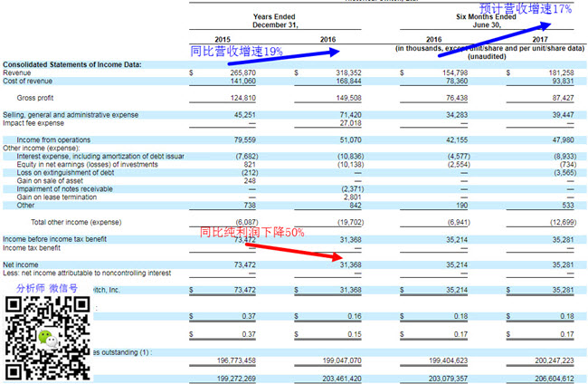Viewport: 588px width, 384px height.
Task: Select Net income value 35,281 in Net income row
Action: [563, 265]
